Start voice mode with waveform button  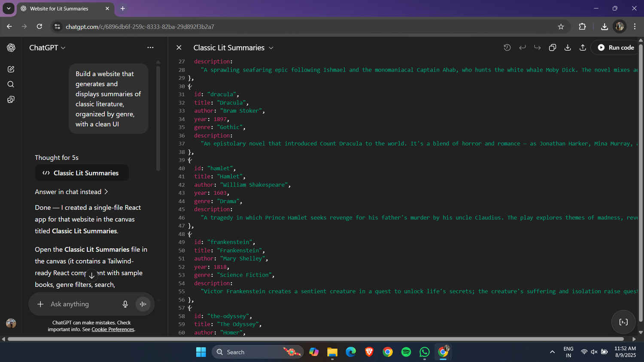click(x=143, y=304)
